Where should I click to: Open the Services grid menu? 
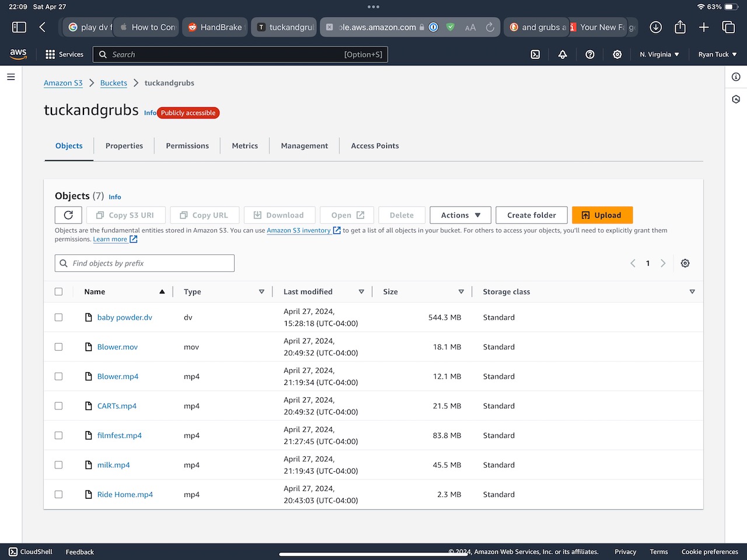tap(64, 54)
